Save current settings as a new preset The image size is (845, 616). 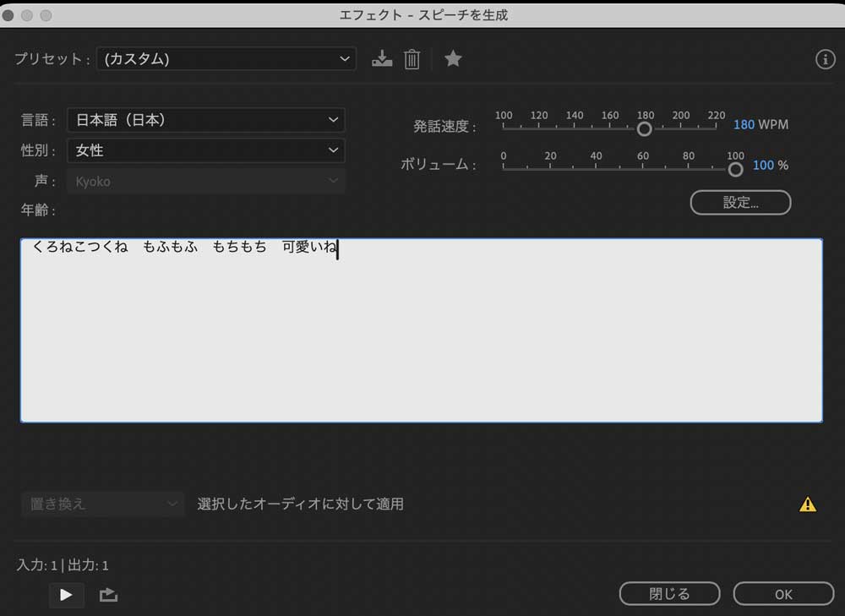(x=382, y=58)
